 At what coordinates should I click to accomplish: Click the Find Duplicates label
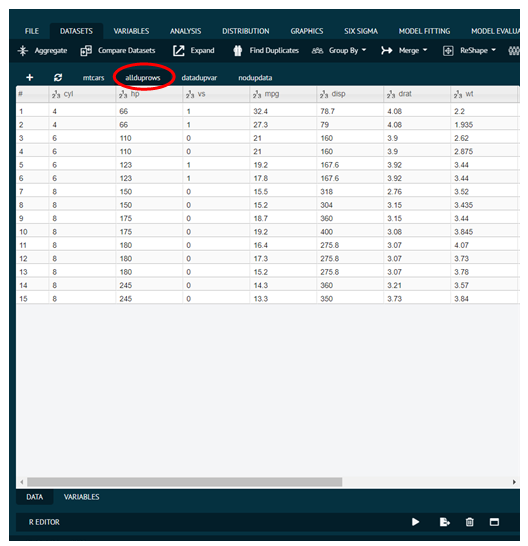tap(274, 51)
